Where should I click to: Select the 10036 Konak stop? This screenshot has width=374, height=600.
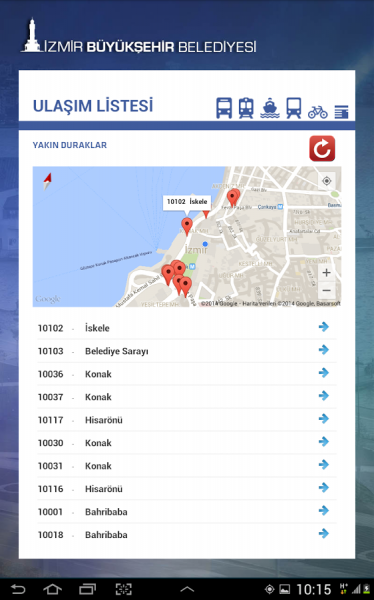tap(187, 374)
